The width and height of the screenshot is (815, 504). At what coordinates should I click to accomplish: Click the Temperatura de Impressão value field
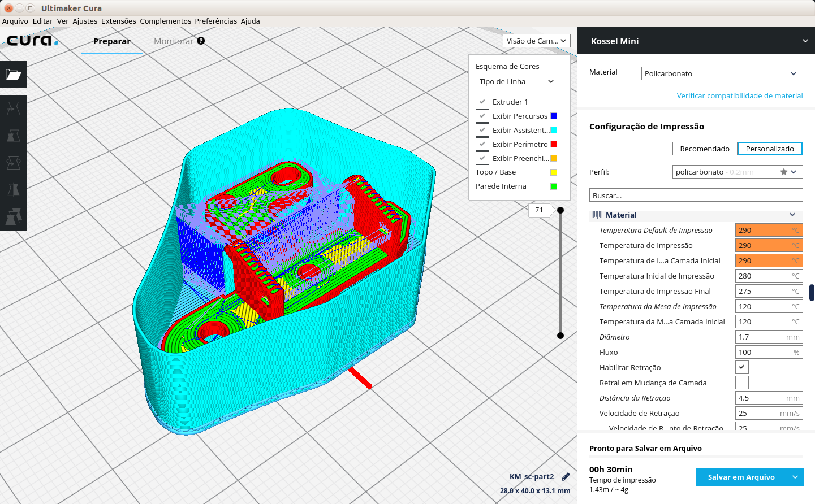[769, 245]
